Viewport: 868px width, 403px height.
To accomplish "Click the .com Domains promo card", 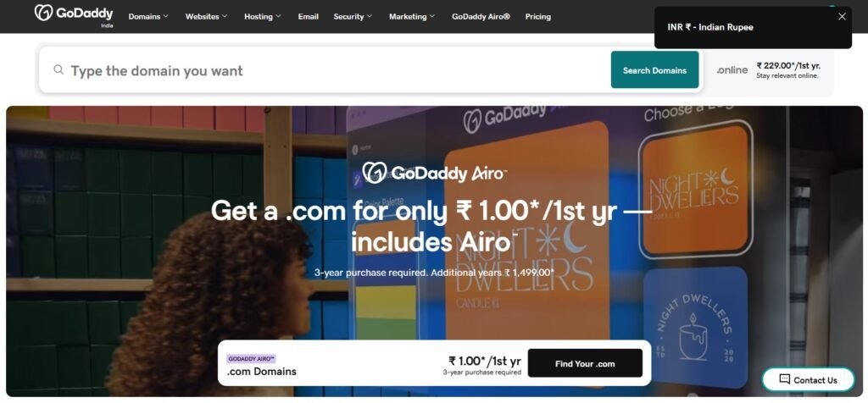I will tap(435, 363).
